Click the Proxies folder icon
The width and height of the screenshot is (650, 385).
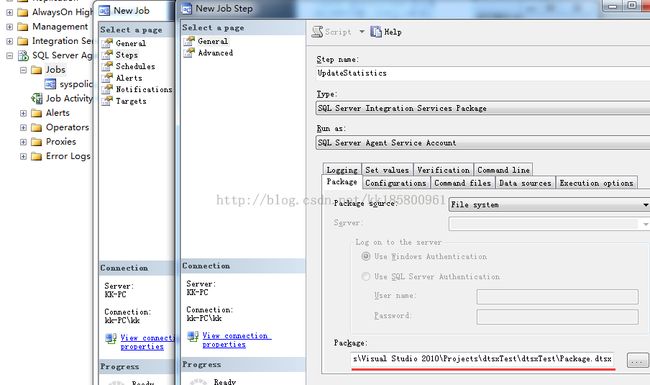(37, 142)
